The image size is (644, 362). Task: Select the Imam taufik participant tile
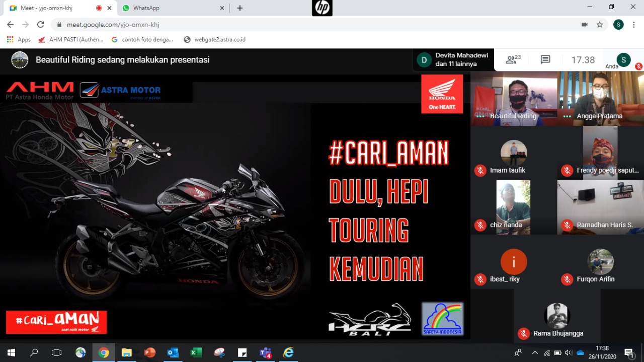point(514,153)
